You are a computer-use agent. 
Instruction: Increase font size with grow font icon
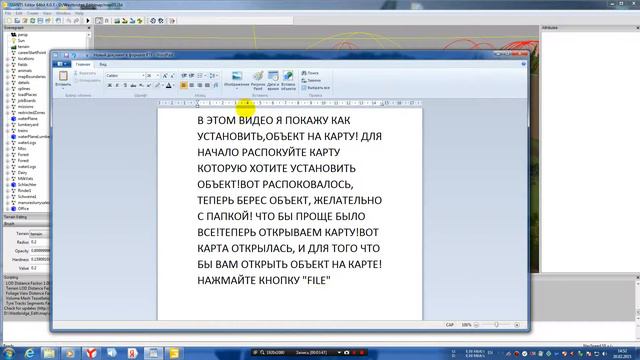(165, 76)
